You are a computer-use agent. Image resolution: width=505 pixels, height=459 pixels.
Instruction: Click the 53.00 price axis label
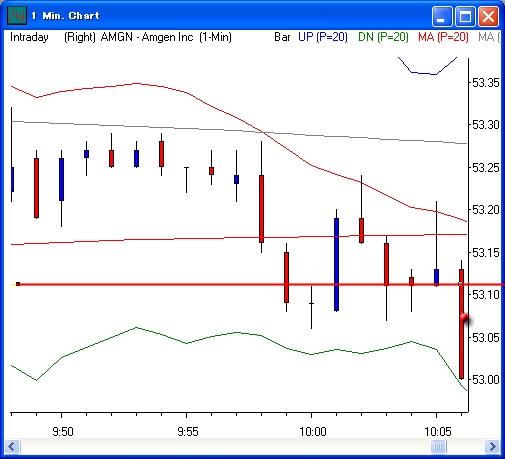(x=486, y=380)
